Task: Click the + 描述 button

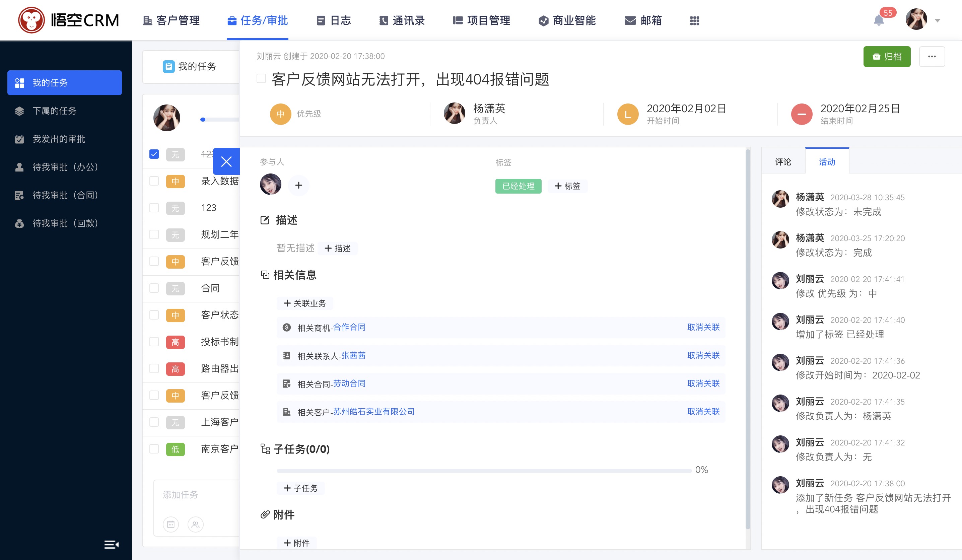Action: [x=337, y=248]
